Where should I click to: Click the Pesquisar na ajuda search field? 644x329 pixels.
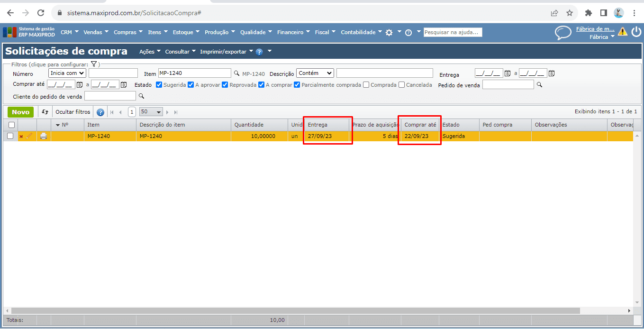[453, 32]
